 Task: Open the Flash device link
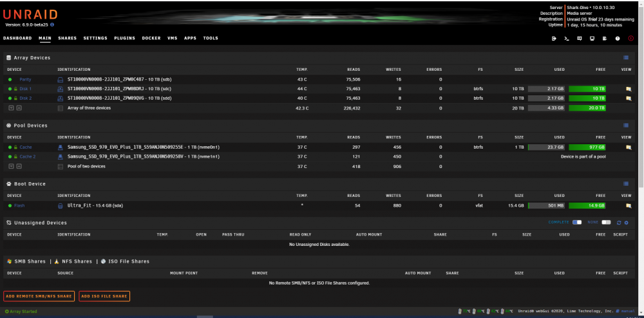pos(19,205)
